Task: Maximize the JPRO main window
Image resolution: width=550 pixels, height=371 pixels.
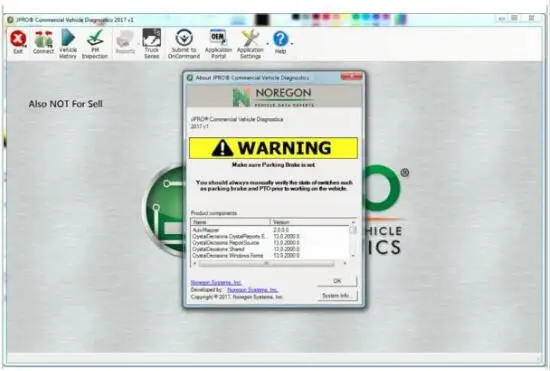Action: (515, 19)
